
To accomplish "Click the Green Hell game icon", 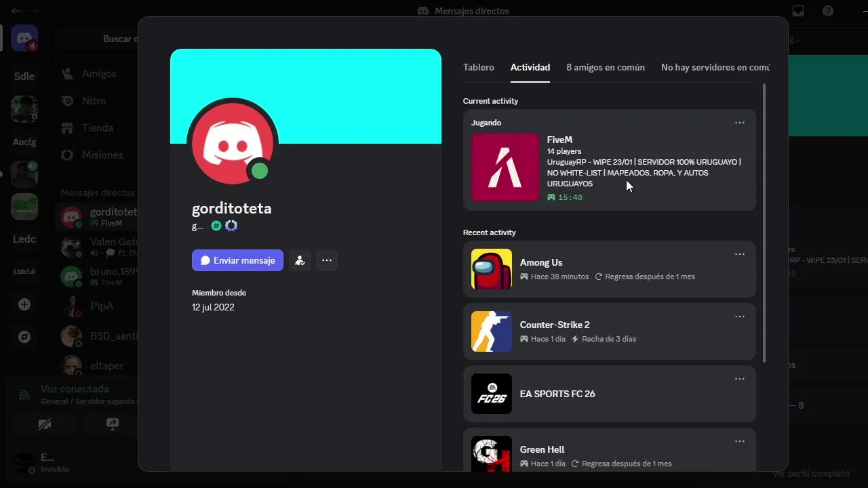I will click(492, 453).
